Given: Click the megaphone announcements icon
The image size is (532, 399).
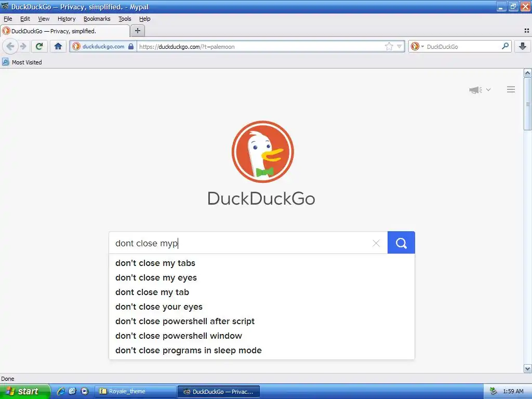Looking at the screenshot, I should [475, 89].
